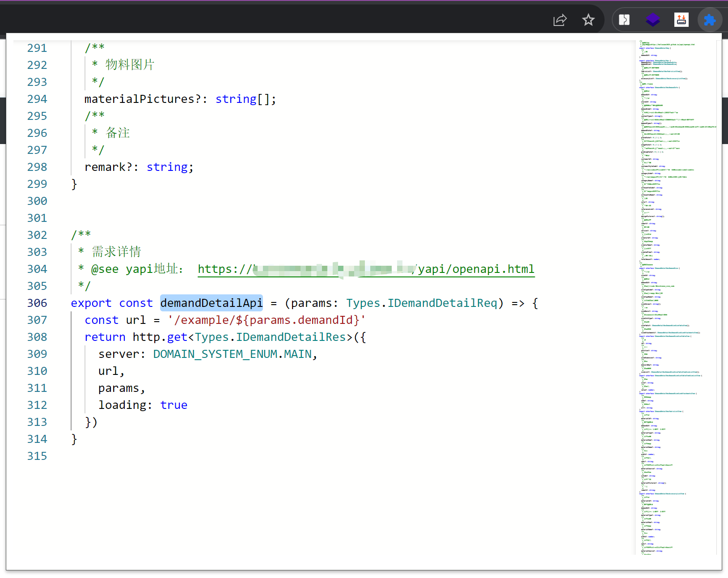The image size is (728, 578).
Task: Click DOMAIN_SYSTEM_ENUM.MAIN value
Action: click(233, 354)
